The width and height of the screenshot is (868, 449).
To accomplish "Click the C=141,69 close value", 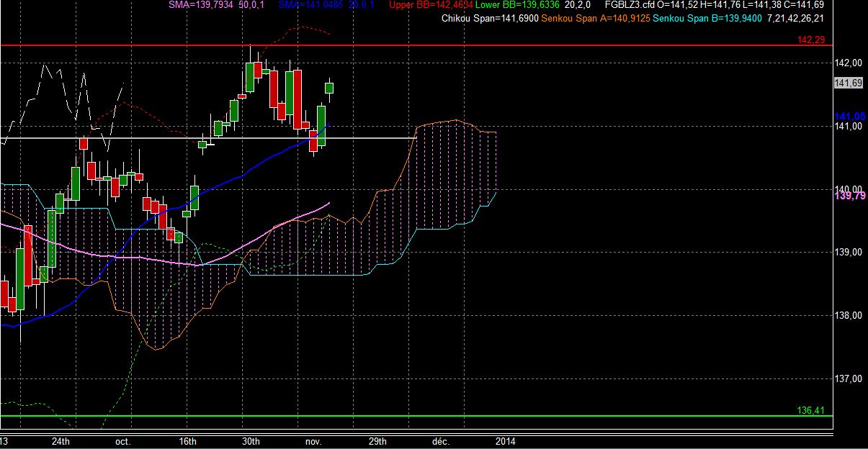I will pos(804,5).
